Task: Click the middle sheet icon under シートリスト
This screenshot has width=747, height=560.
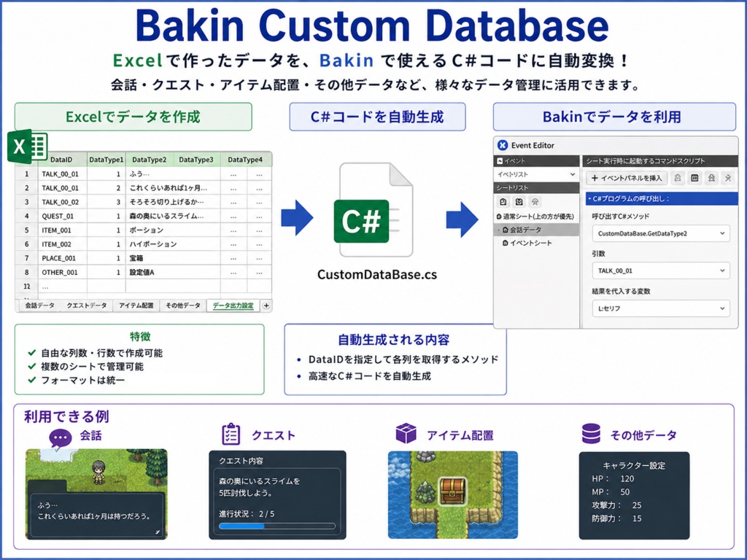Action: coord(519,202)
